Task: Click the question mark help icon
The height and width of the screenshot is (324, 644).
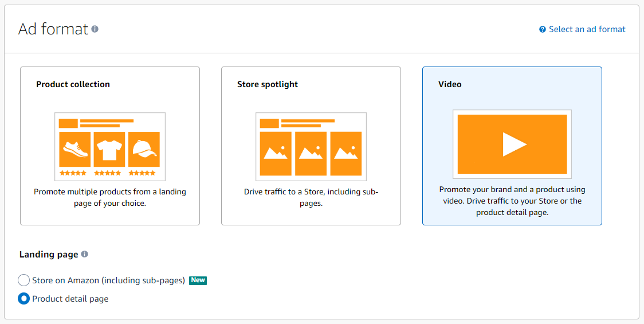Action: [543, 30]
